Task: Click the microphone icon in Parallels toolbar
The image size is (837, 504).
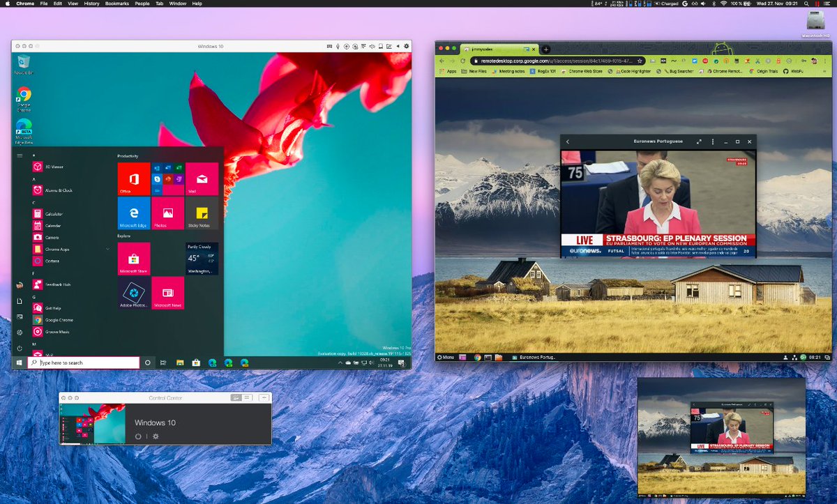Action: (x=338, y=46)
